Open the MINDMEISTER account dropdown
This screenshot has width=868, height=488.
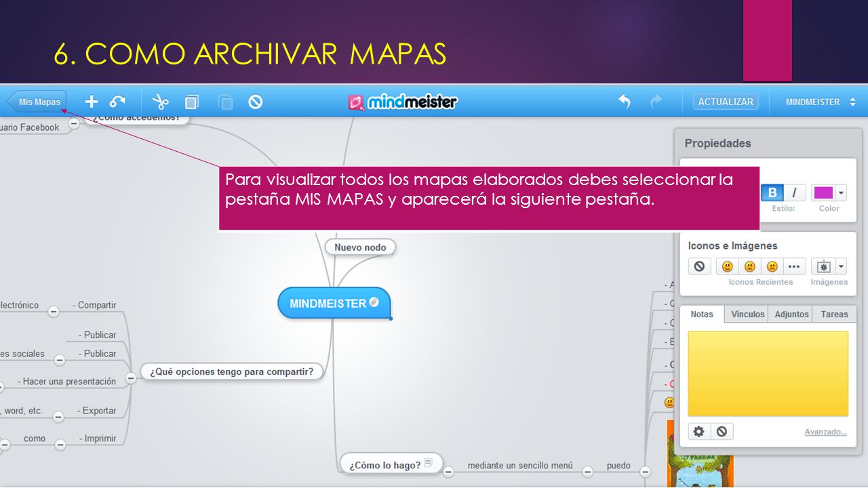click(x=821, y=102)
